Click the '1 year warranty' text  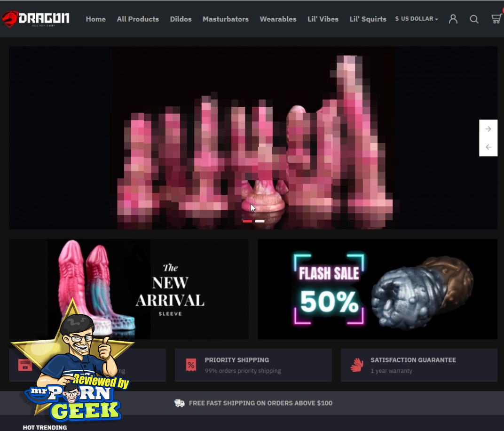[x=391, y=370]
